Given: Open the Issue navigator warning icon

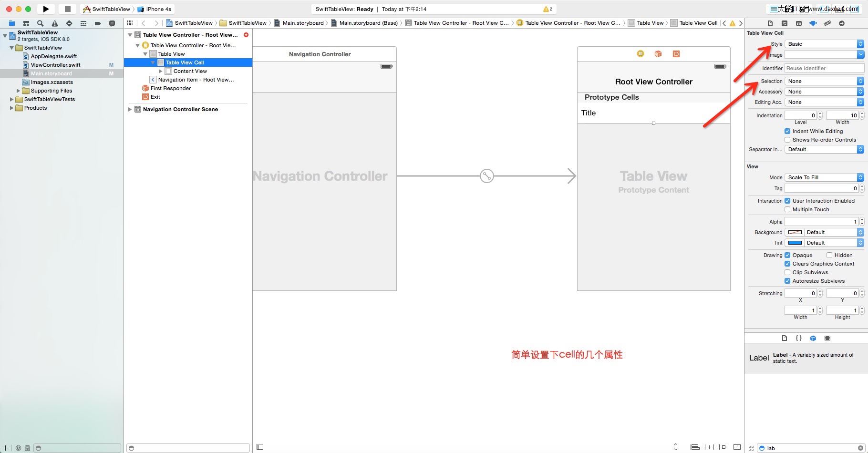Looking at the screenshot, I should click(x=55, y=23).
